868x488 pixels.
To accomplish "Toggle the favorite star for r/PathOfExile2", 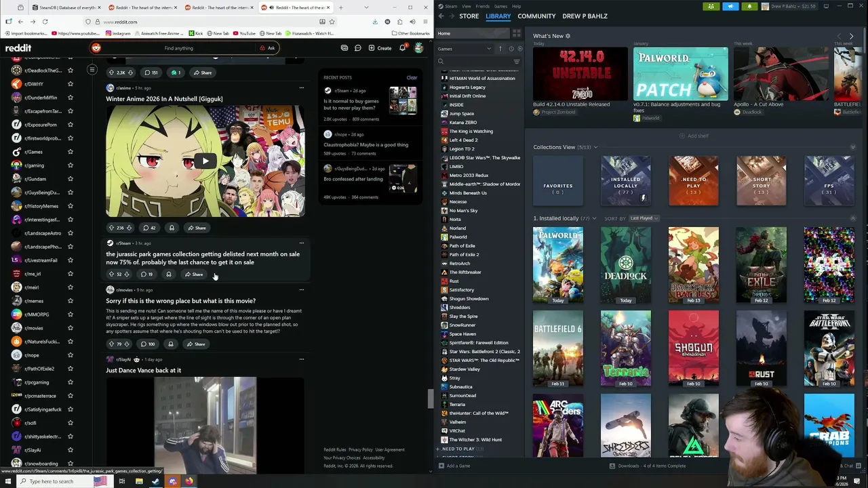I will pyautogui.click(x=70, y=369).
